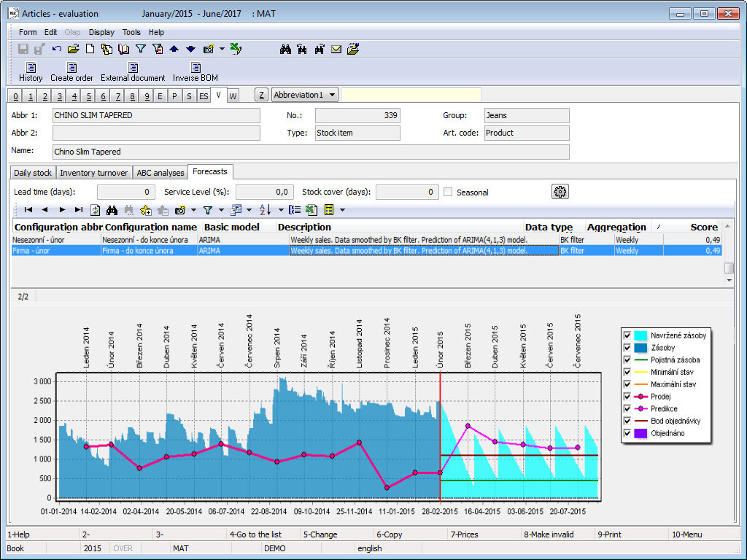Click the filter funnel icon in main toolbar
Image resolution: width=747 pixels, height=560 pixels.
pos(141,50)
